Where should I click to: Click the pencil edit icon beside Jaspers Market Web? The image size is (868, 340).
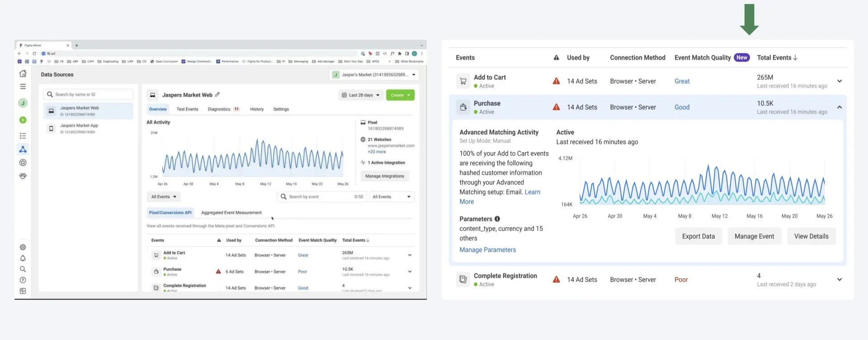click(x=217, y=94)
